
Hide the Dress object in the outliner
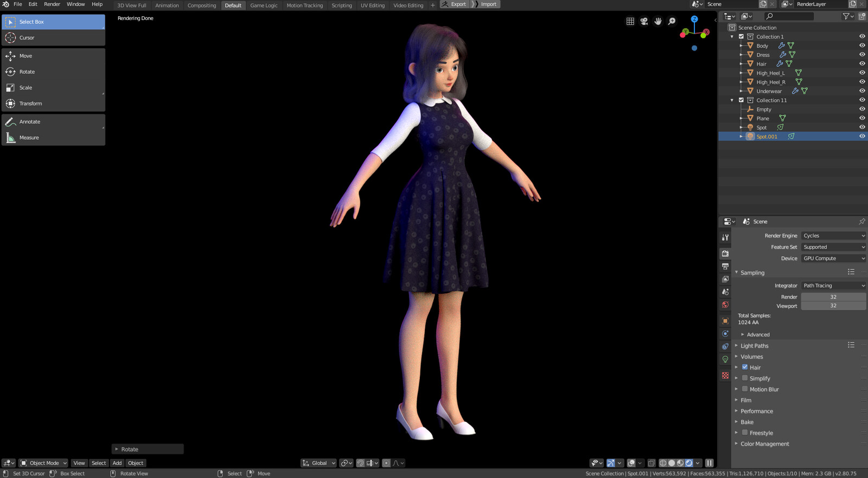pyautogui.click(x=862, y=55)
